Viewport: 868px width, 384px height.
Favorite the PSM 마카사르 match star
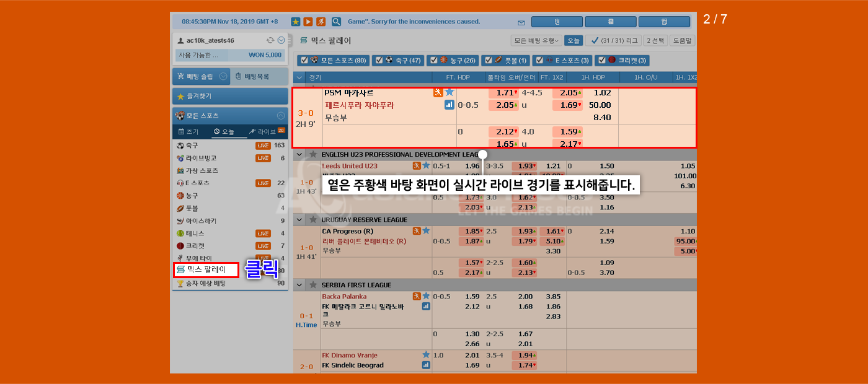[449, 92]
